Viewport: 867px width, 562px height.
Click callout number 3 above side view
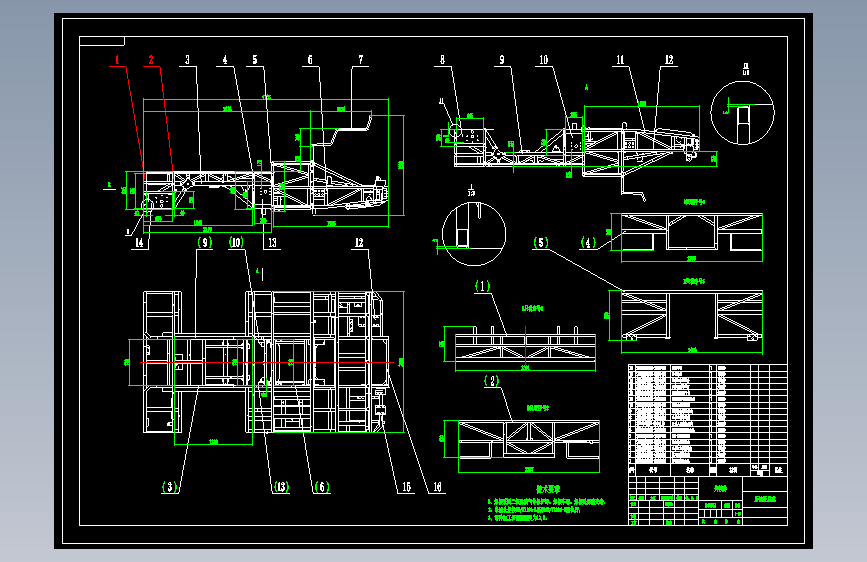[187, 60]
